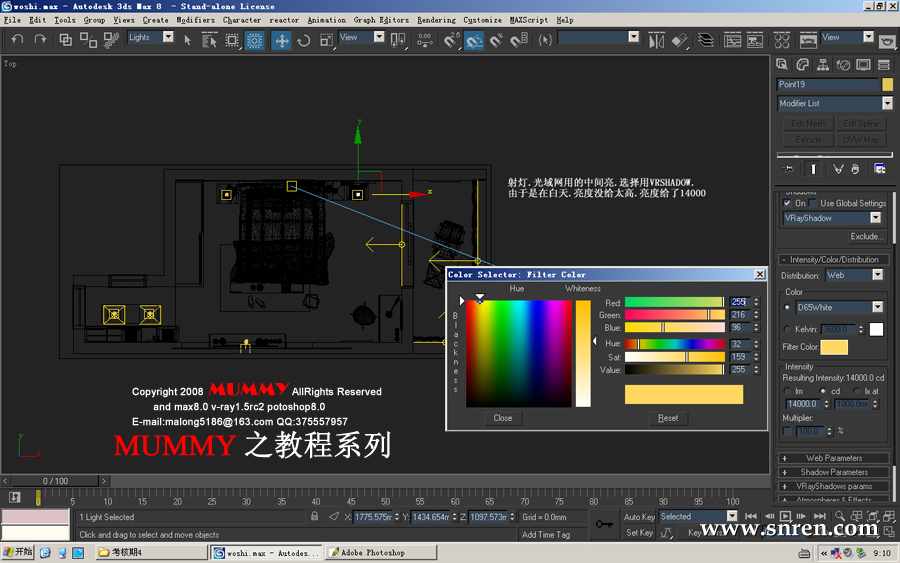The width and height of the screenshot is (900, 563).
Task: Click the Align tool icon
Action: (680, 40)
